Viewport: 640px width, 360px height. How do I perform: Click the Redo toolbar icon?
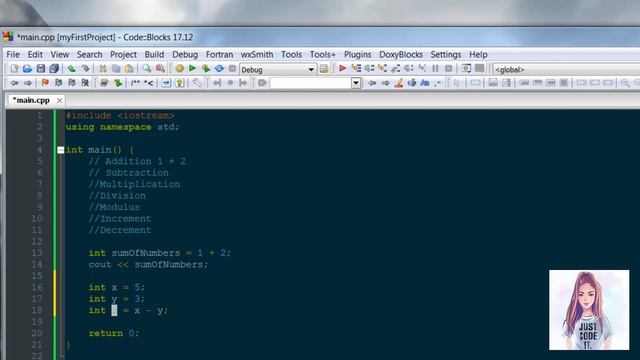tap(85, 69)
